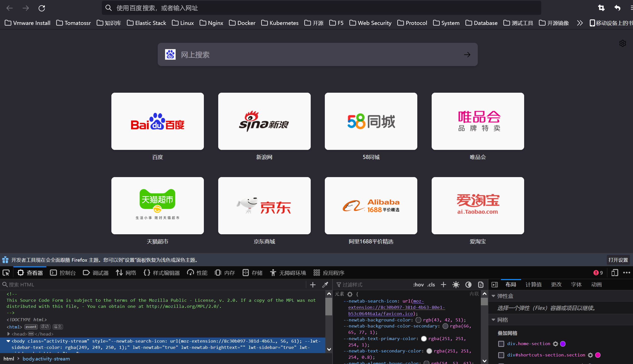Open the 京东商城 shortcut tile
Viewport: 633px width, 364px height.
coord(264,206)
